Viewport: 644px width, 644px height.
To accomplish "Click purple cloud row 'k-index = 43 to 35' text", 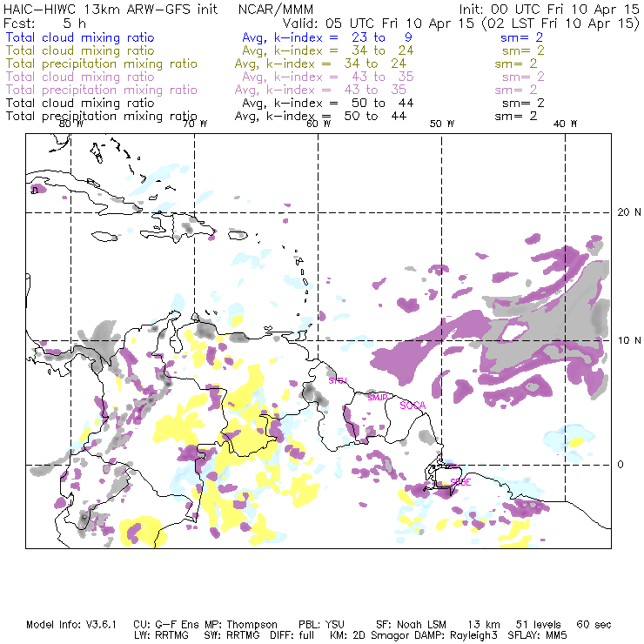I will [x=344, y=77].
